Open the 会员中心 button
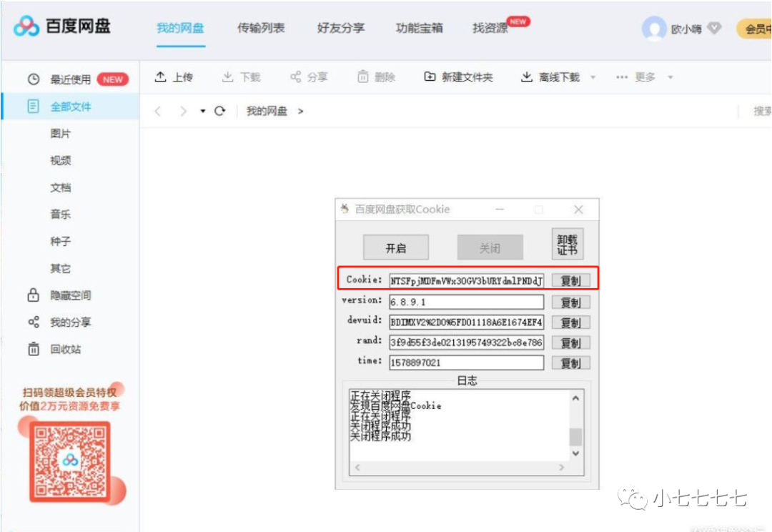This screenshot has height=532, width=772. click(x=754, y=29)
